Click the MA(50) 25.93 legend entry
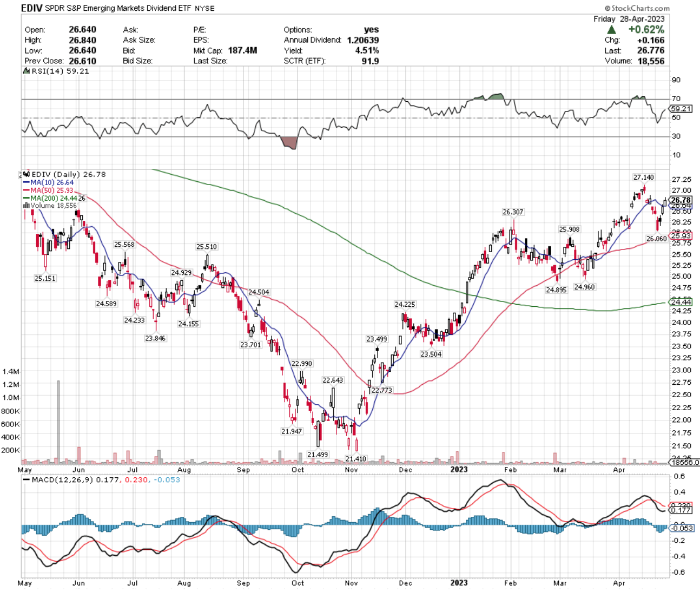The image size is (700, 592). [x=48, y=190]
